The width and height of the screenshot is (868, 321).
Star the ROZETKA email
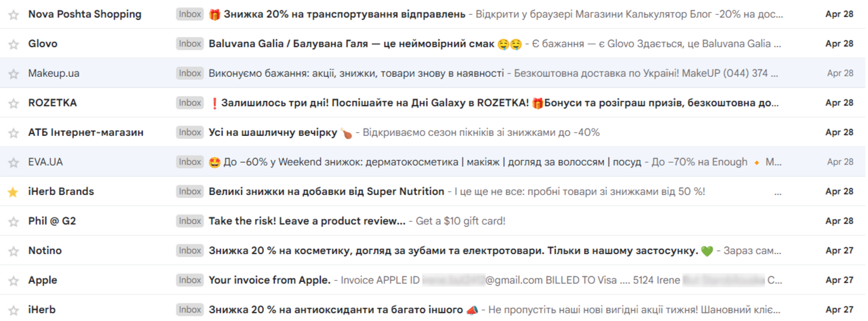coord(13,103)
